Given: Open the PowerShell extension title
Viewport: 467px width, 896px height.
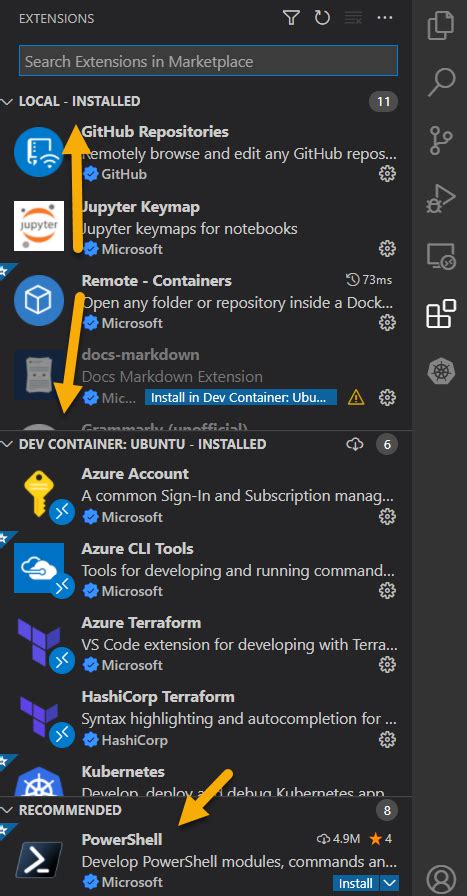Looking at the screenshot, I should pos(122,839).
